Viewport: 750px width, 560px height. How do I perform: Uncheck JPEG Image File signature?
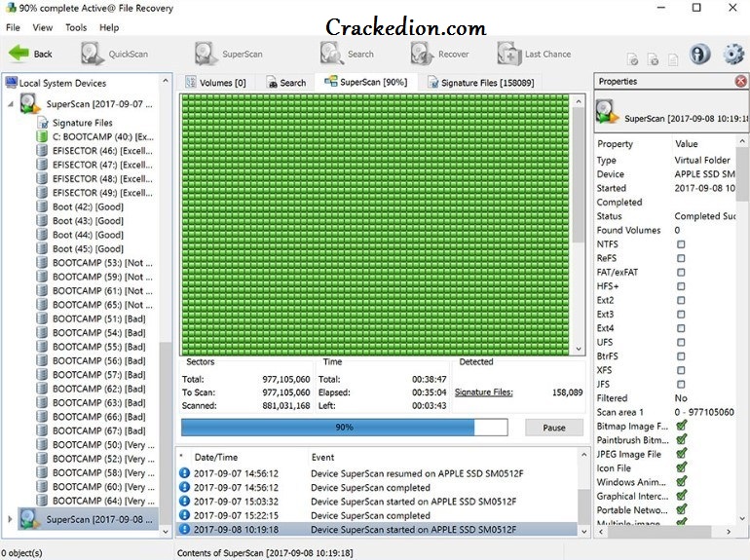click(x=682, y=453)
